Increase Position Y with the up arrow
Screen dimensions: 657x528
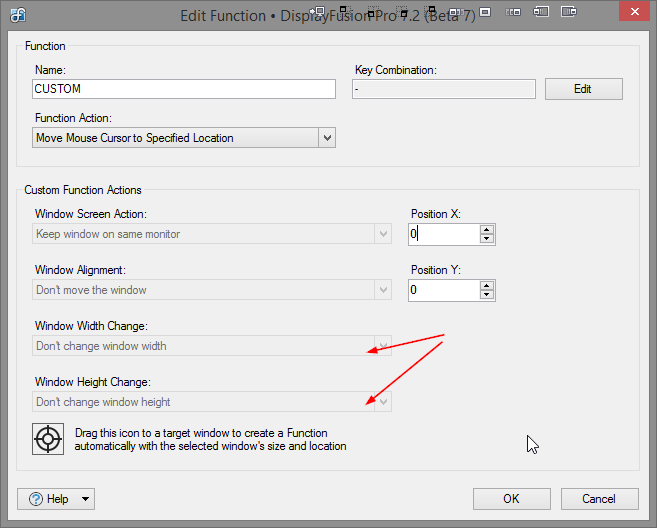pyautogui.click(x=486, y=285)
